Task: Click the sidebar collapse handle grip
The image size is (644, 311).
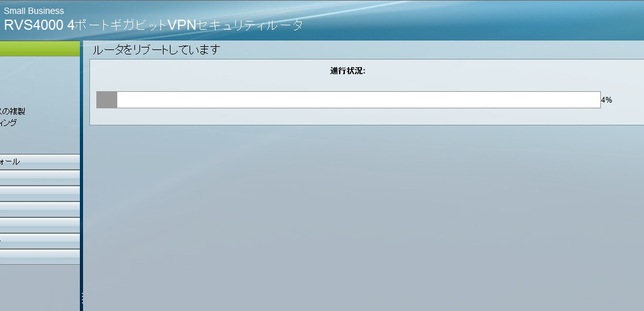Action: point(82,298)
